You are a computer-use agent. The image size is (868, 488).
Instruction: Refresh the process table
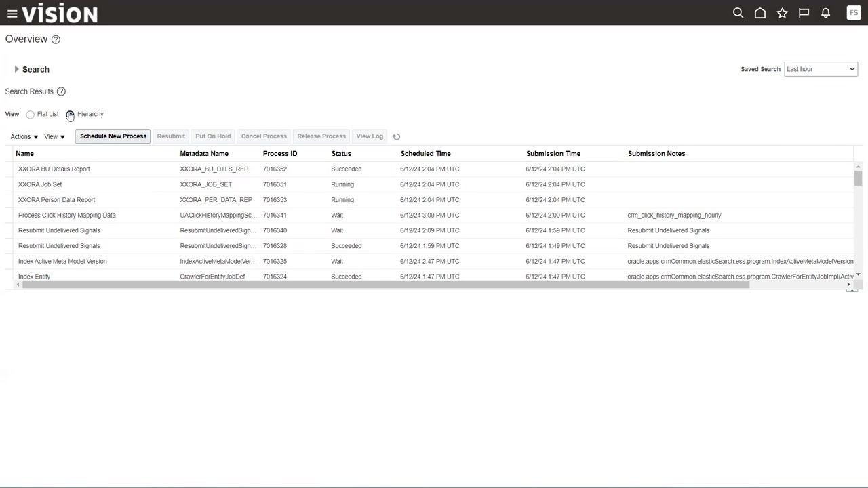click(x=396, y=136)
